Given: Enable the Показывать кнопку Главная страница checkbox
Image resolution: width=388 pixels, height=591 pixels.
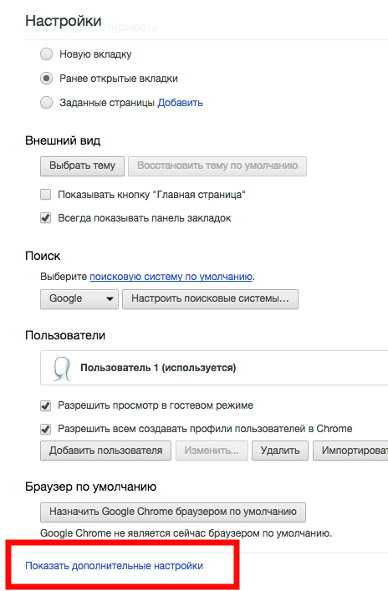Looking at the screenshot, I should pos(46,195).
